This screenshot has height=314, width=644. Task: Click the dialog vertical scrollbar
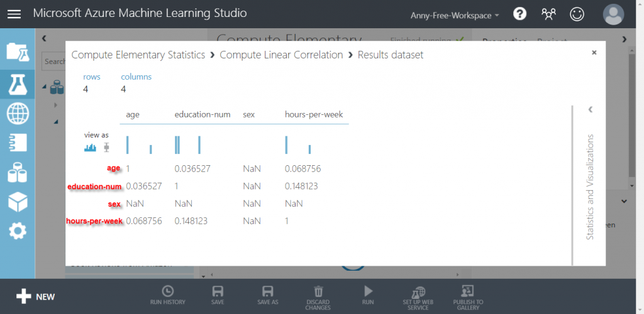572,185
